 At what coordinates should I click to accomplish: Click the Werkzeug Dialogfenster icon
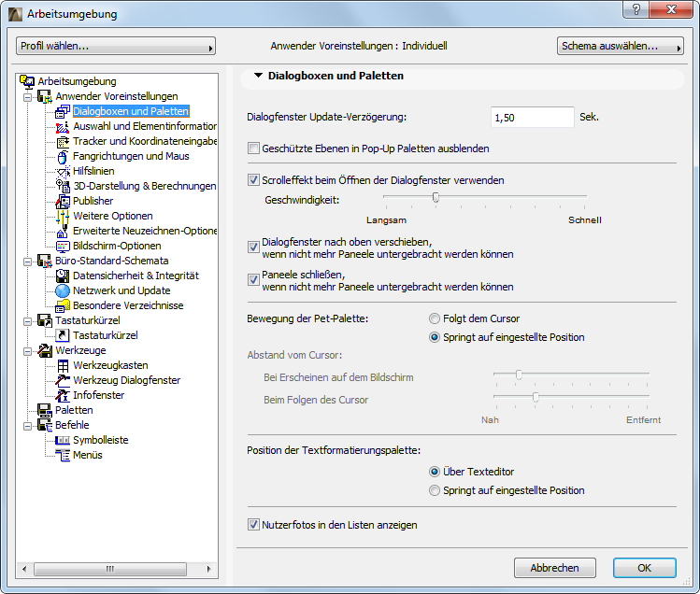tap(63, 380)
